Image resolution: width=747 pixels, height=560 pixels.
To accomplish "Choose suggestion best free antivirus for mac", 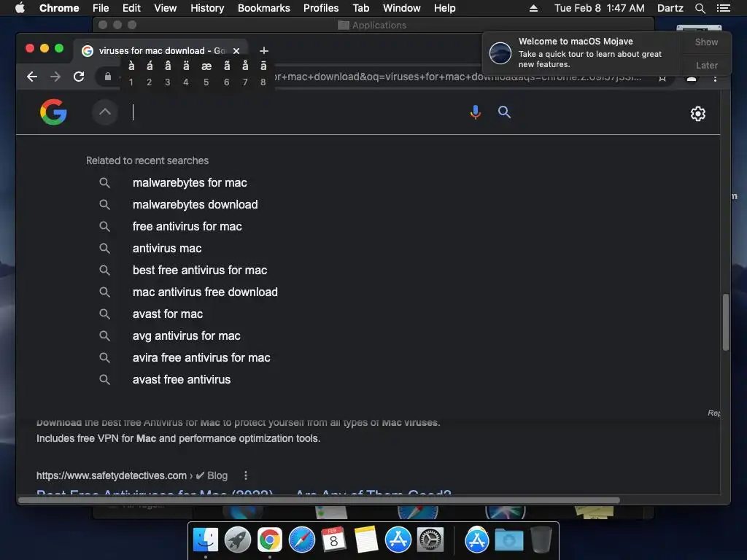I will [200, 271].
